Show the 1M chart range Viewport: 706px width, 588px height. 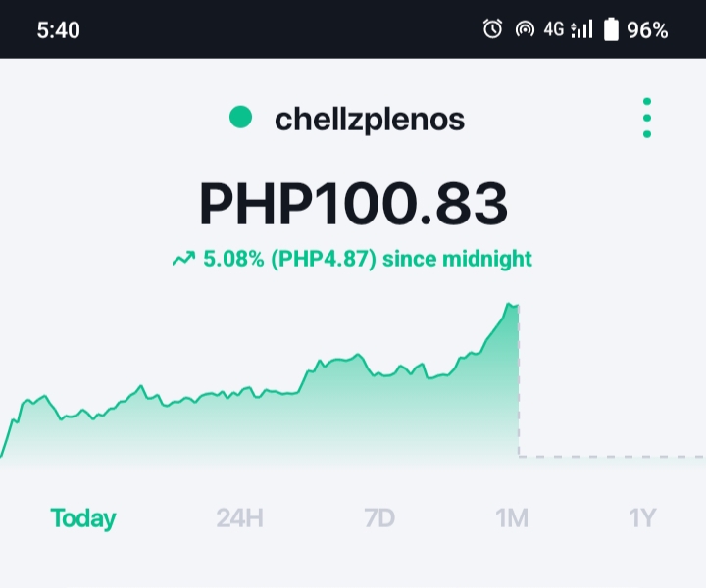tap(512, 518)
